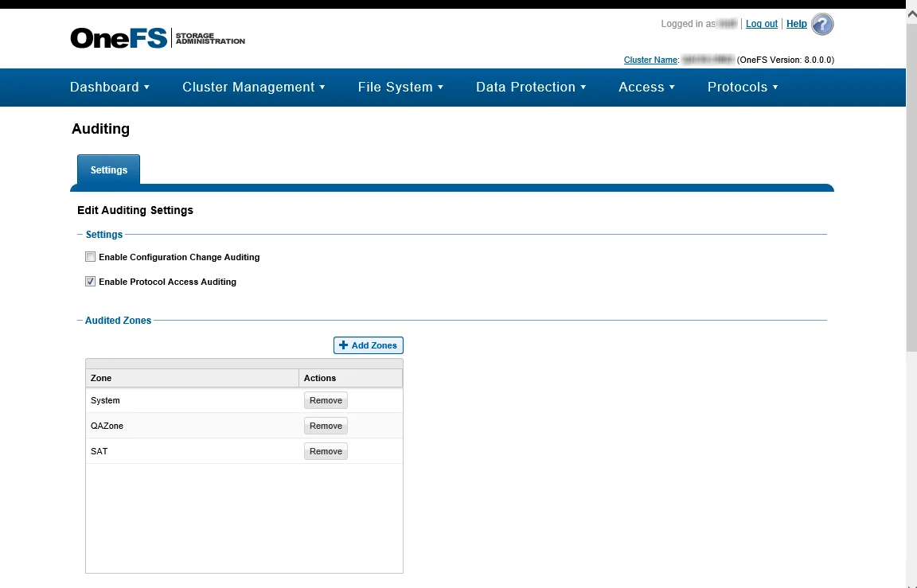Click the OneFS Storage Administration logo
Screen dimensions: 917x588
point(158,38)
